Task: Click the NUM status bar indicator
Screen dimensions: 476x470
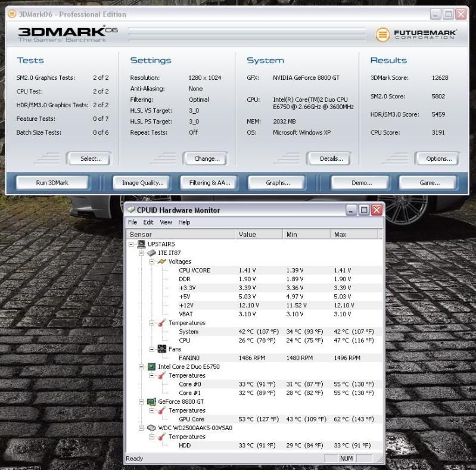Action: tap(346, 458)
